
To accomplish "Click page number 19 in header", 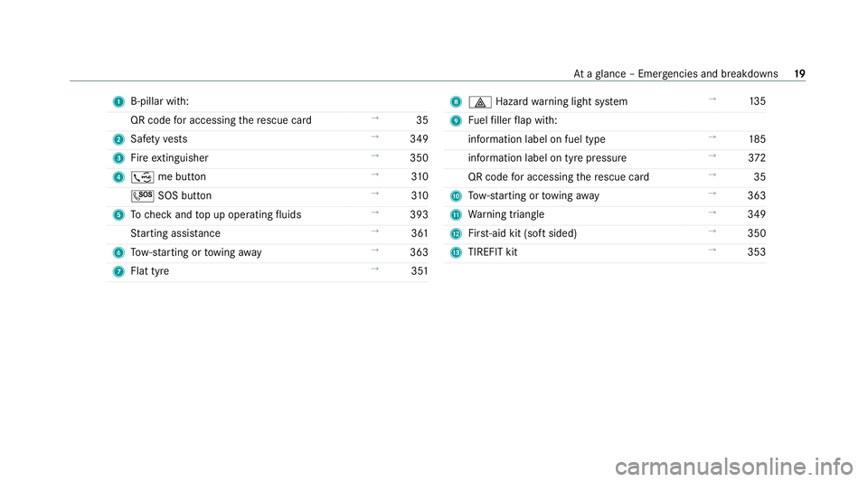I will click(x=799, y=73).
